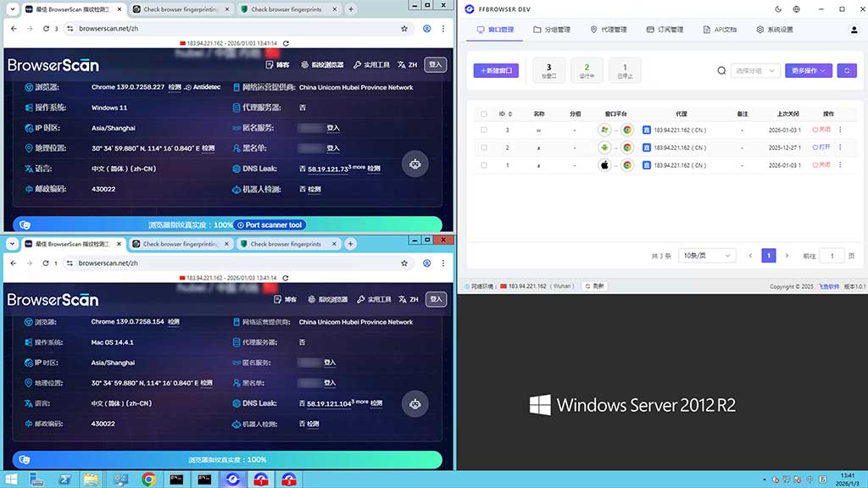Select page 1 in the pagination

768,256
